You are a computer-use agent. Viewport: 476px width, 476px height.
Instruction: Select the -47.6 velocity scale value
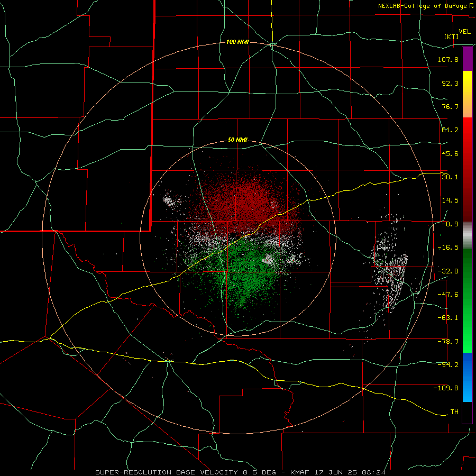tap(448, 295)
